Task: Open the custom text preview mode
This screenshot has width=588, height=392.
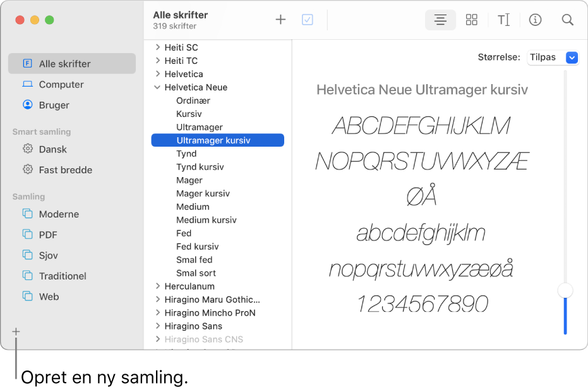Action: pos(503,20)
